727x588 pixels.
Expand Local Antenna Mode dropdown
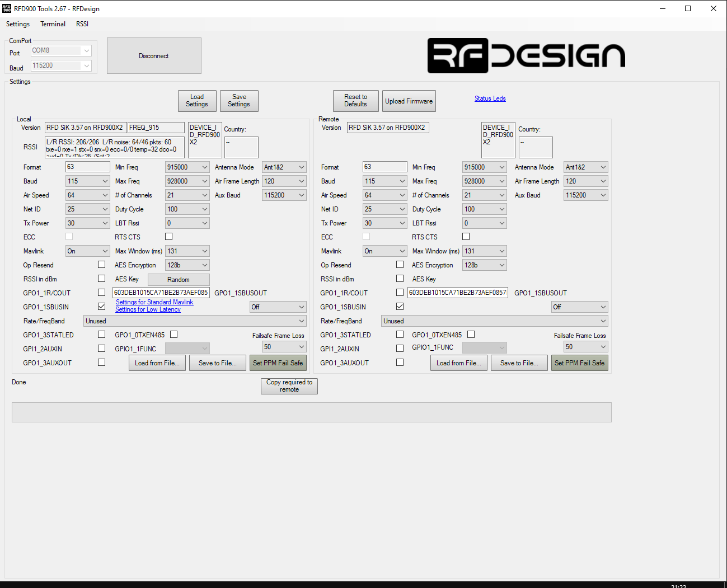pos(284,167)
